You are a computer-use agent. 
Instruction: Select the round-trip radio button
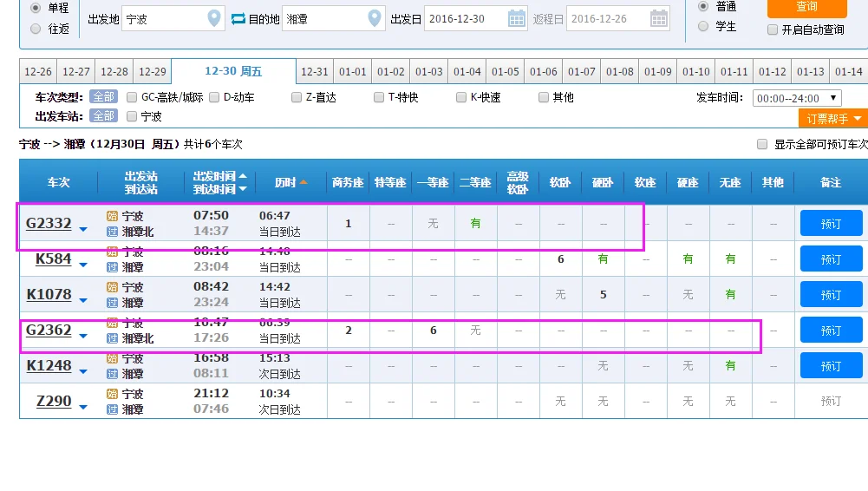36,29
